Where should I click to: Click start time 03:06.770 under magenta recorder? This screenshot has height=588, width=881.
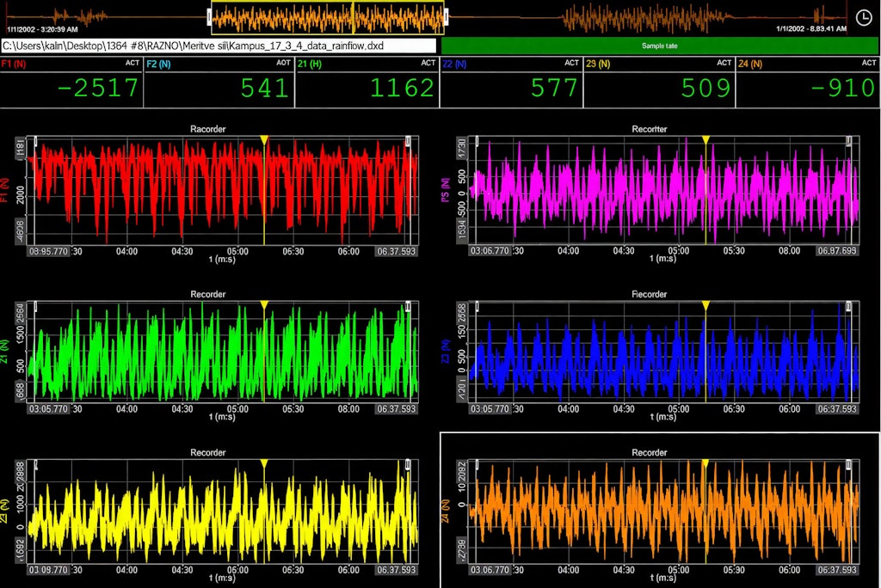[x=490, y=251]
